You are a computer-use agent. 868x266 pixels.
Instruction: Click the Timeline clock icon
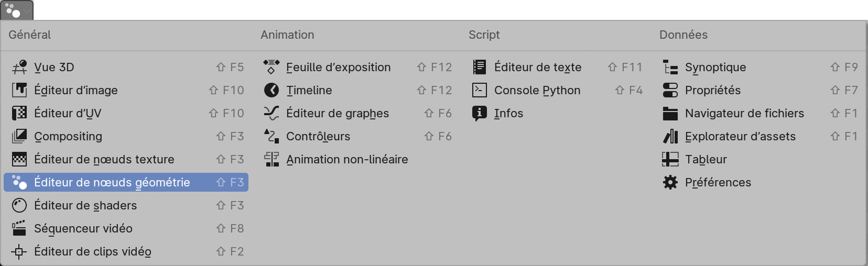point(272,90)
